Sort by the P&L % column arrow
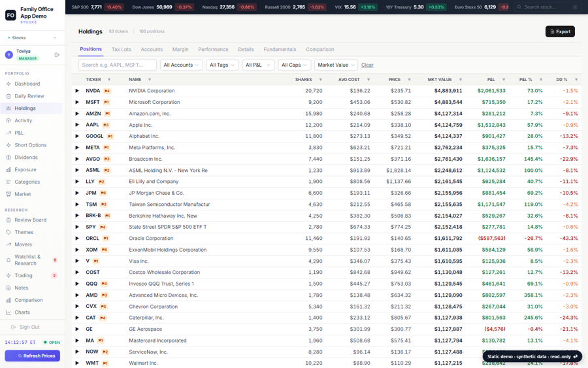Screen dimensions: 588x368 point(541,80)
